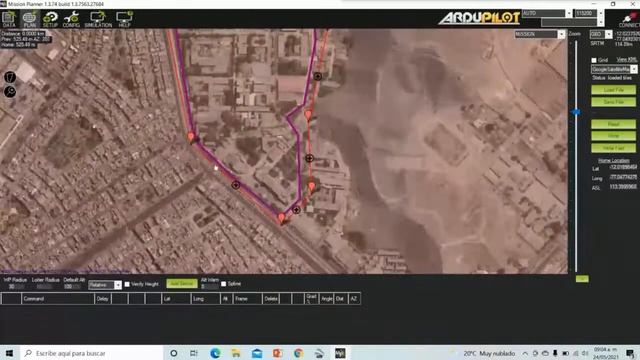Open Task View from taskbar
Image resolution: width=640 pixels, height=360 pixels.
point(194,353)
